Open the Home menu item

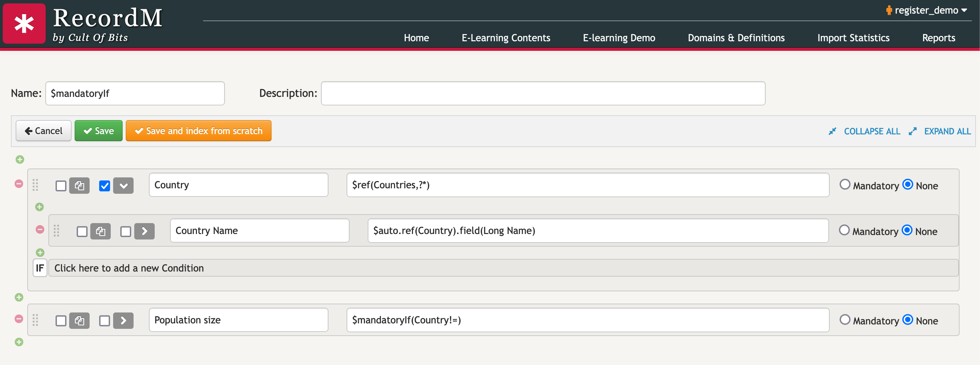point(416,38)
